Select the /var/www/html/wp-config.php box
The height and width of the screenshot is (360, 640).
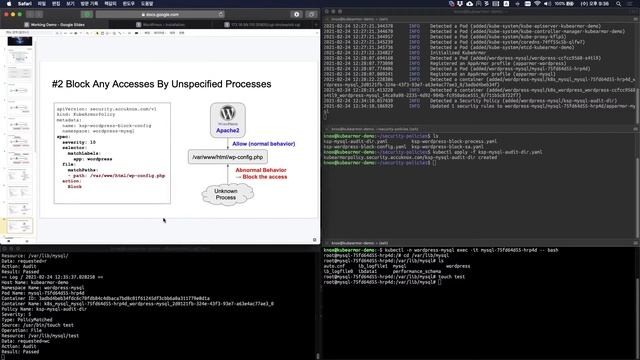tap(228, 157)
